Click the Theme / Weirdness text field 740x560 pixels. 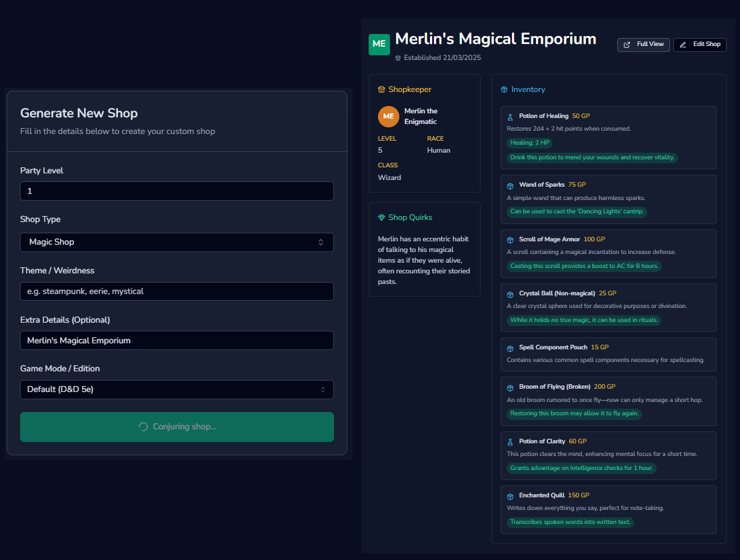pos(177,291)
